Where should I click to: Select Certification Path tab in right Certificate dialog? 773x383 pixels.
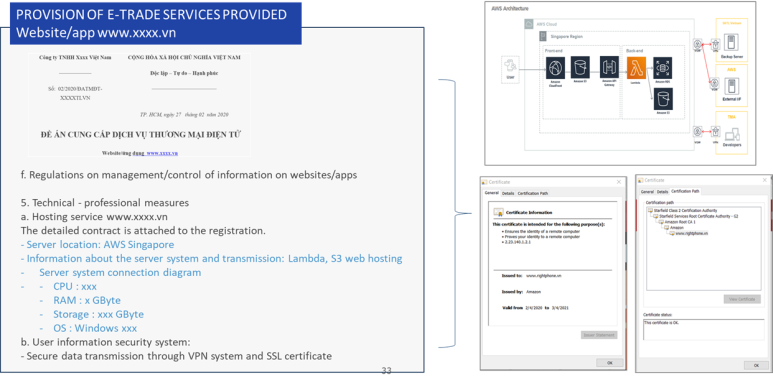[685, 191]
